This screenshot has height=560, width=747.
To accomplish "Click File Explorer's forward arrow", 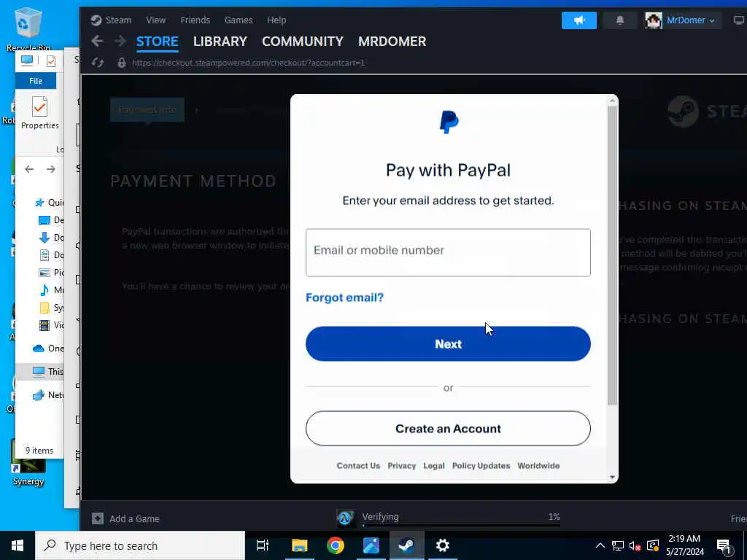I will [50, 169].
